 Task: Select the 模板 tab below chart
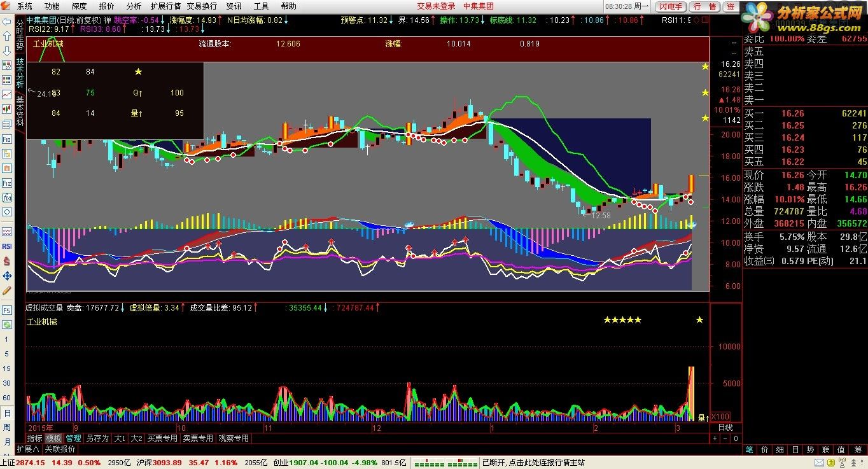pos(53,438)
